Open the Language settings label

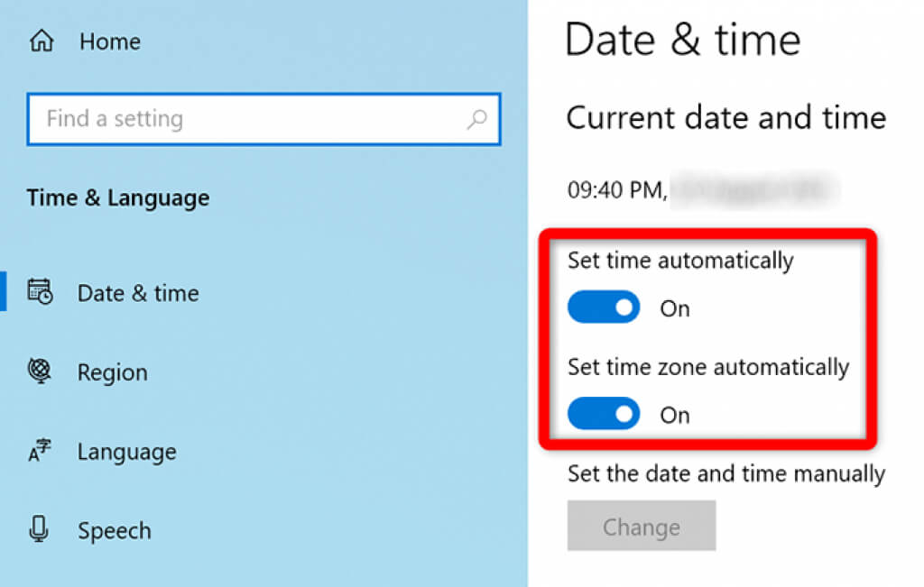[x=126, y=452]
